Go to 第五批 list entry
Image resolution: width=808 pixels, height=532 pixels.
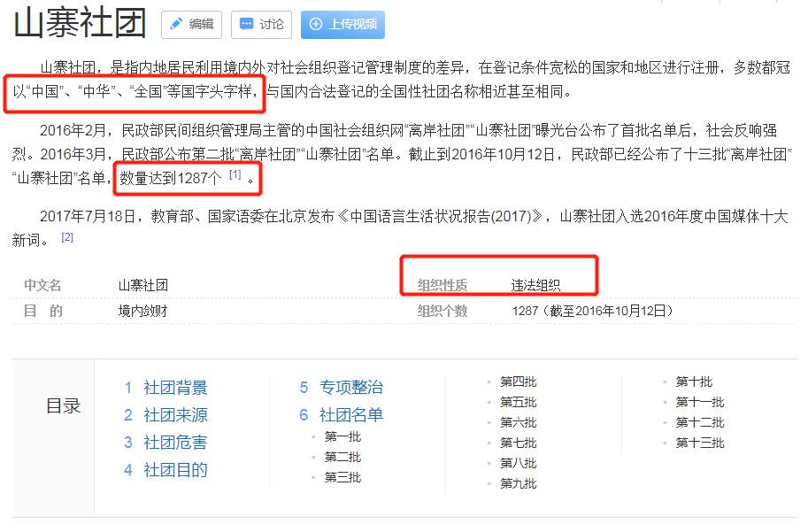click(519, 402)
